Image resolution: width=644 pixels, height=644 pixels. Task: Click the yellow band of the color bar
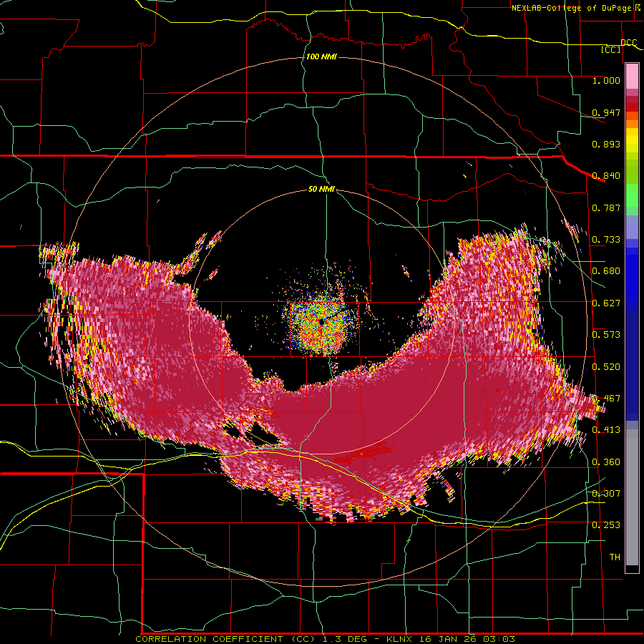tap(632, 142)
